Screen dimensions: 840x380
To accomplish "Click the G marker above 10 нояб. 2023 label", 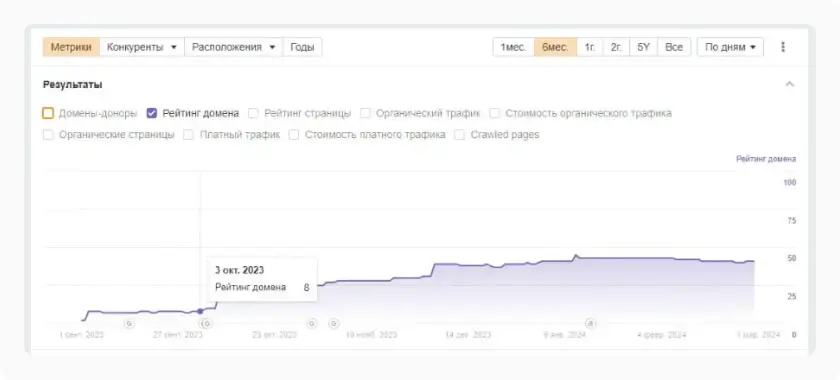I will click(x=334, y=323).
